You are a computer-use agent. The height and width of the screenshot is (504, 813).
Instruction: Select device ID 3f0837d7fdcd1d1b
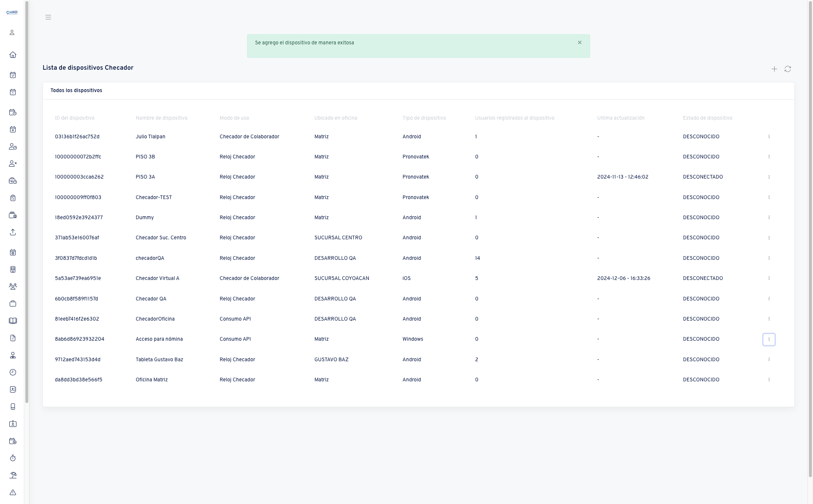(x=76, y=258)
